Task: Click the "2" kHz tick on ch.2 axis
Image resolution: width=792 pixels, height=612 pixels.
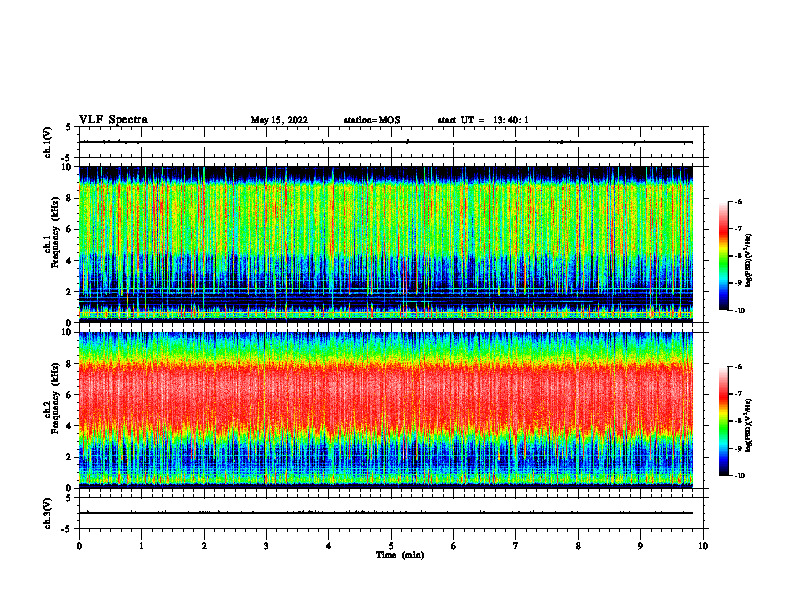Action: coord(69,457)
